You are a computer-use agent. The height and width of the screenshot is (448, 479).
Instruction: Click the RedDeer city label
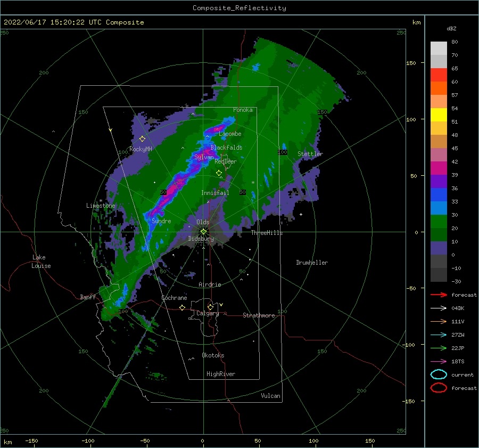point(226,161)
